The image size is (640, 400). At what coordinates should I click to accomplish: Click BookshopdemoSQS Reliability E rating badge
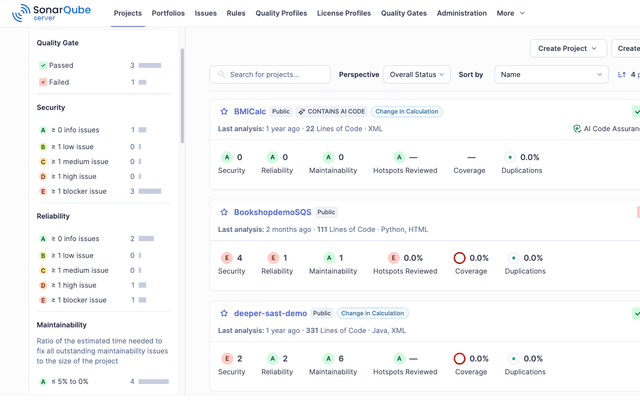(x=273, y=258)
